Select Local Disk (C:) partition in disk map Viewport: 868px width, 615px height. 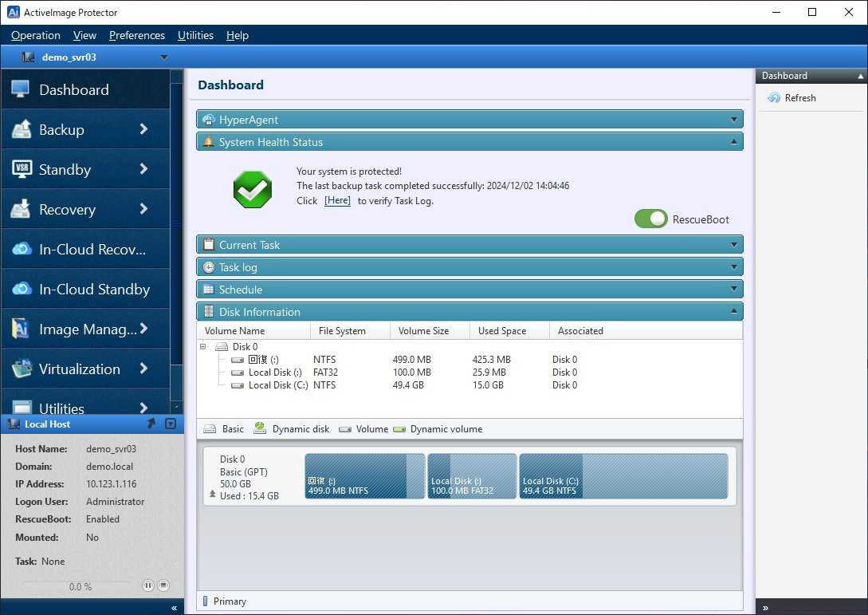pyautogui.click(x=623, y=476)
